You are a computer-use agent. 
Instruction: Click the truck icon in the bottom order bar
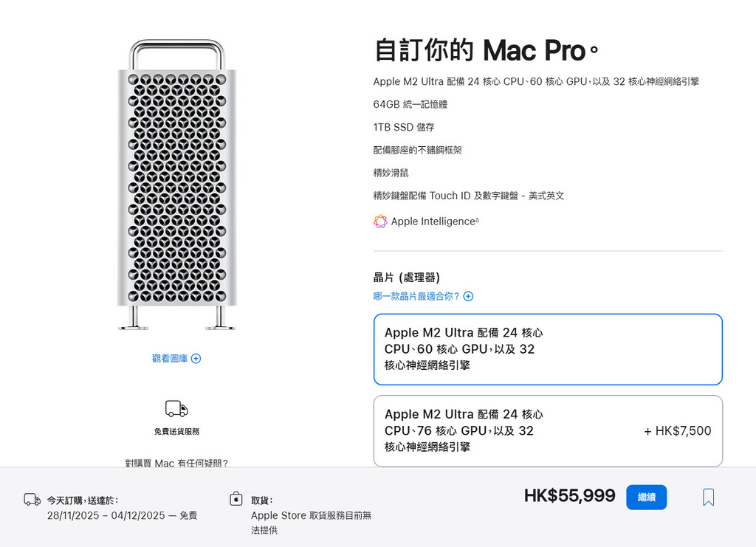[x=31, y=500]
